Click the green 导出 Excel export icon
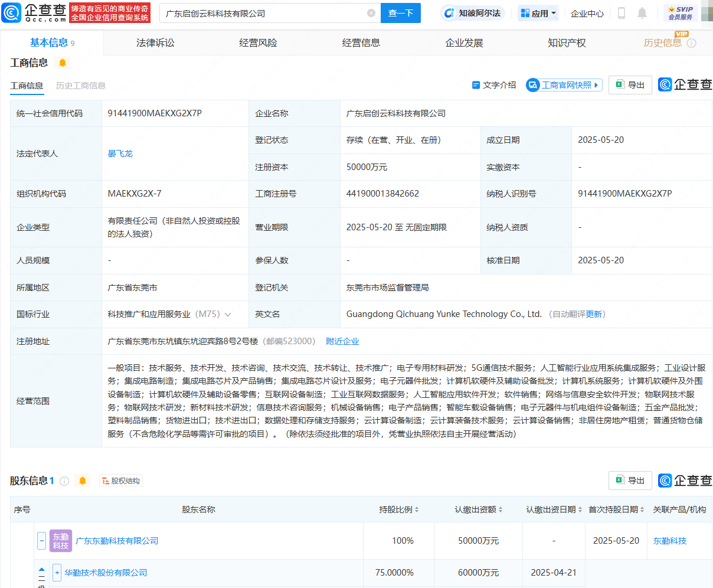 point(619,84)
